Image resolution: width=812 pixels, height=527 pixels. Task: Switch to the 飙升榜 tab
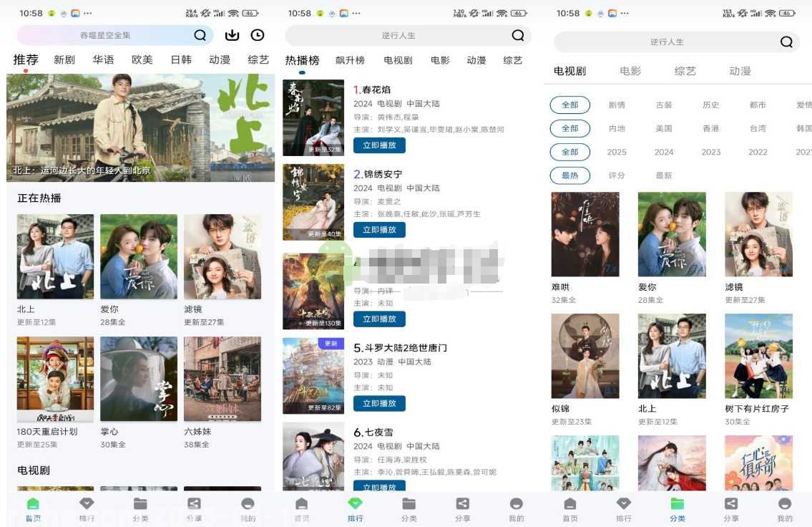click(x=351, y=60)
